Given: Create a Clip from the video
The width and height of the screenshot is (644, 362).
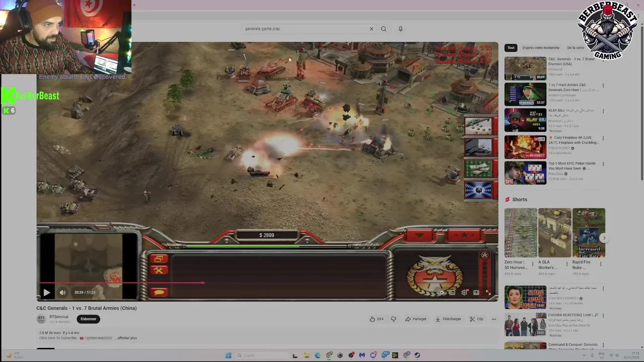Looking at the screenshot, I should [x=476, y=319].
